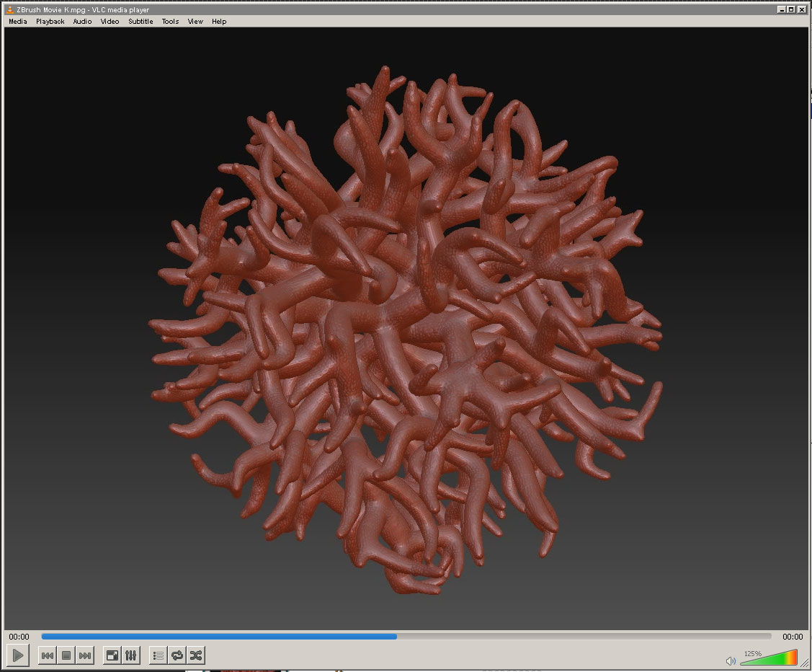Stop the playing video
This screenshot has width=812, height=672.
66,655
